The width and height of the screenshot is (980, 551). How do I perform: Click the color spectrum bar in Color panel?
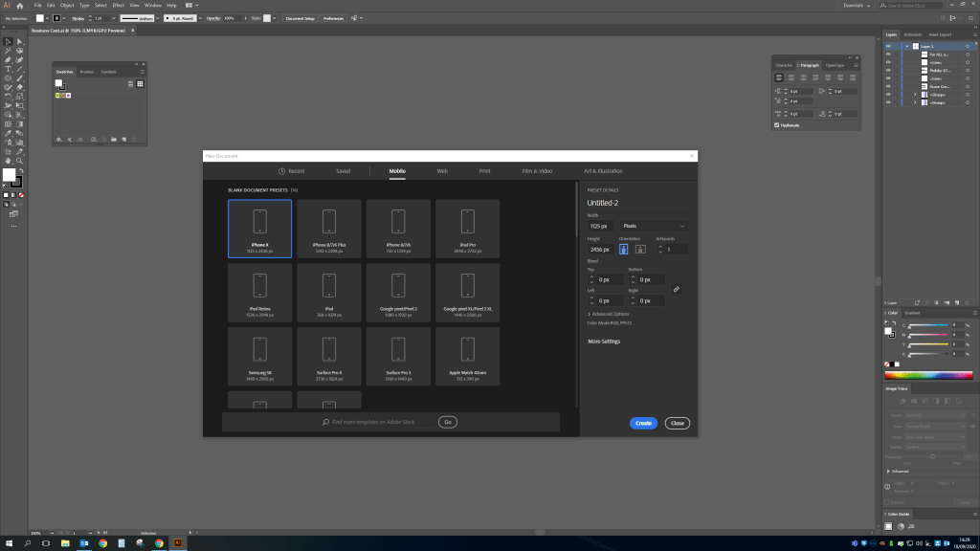(x=928, y=375)
